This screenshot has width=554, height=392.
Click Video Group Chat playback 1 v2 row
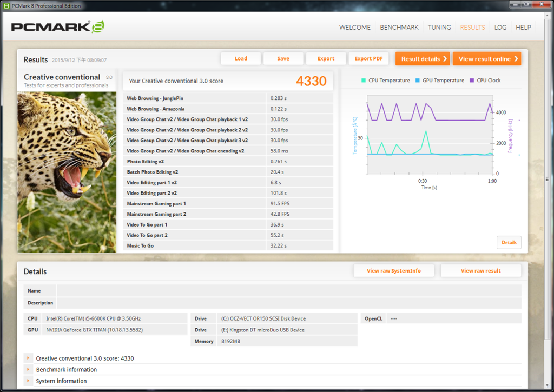228,119
